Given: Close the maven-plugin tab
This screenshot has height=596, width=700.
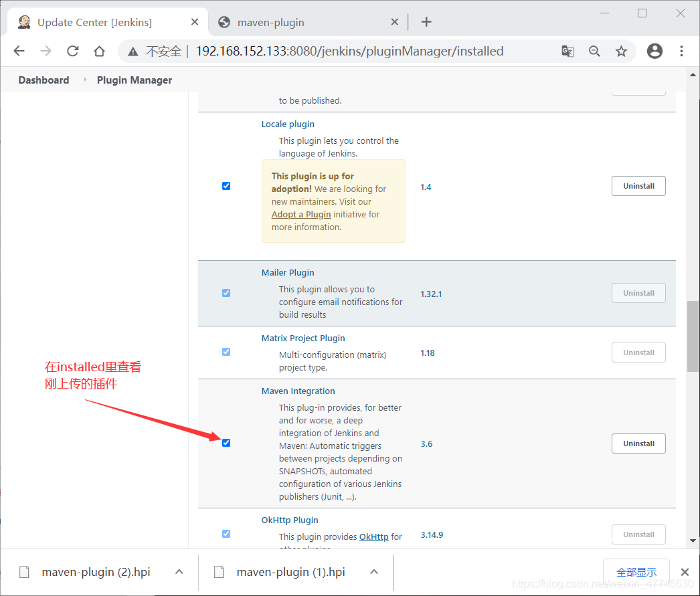Looking at the screenshot, I should [x=395, y=22].
